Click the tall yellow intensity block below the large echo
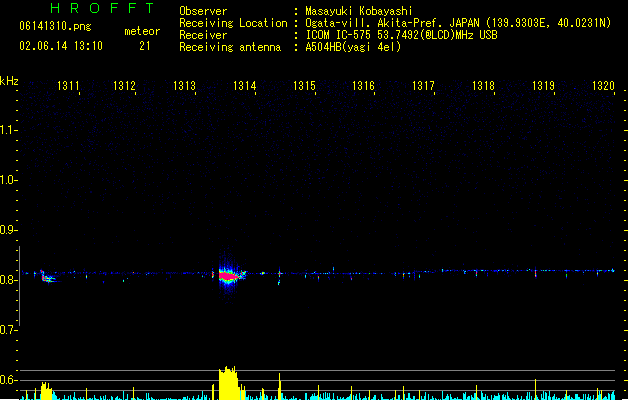This screenshot has width=629, height=400. [x=229, y=383]
